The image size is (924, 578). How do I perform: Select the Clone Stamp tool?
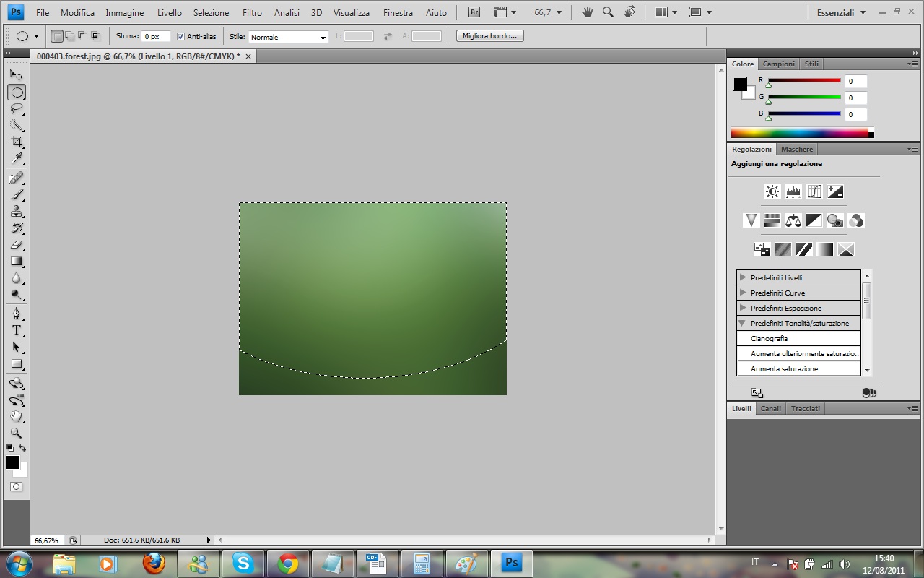pos(17,212)
